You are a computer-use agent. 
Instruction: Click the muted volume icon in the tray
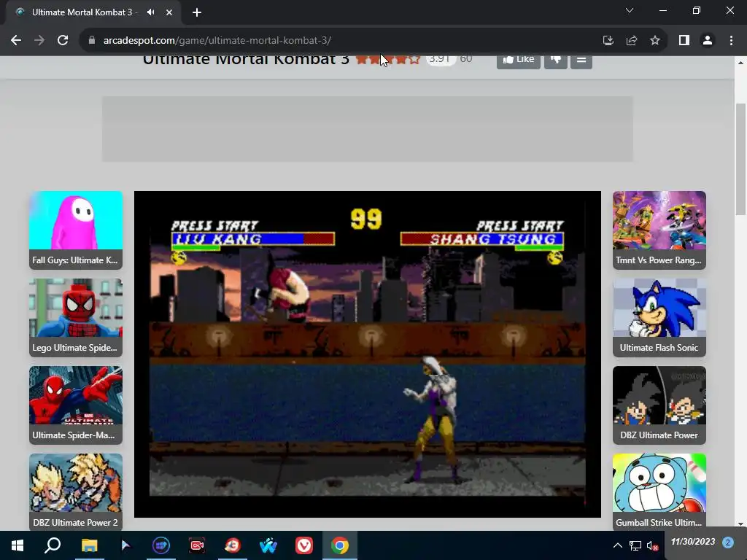653,545
